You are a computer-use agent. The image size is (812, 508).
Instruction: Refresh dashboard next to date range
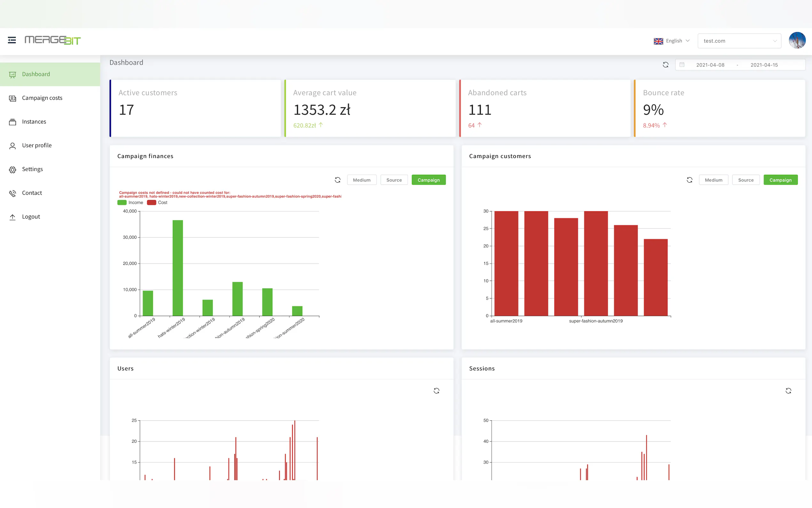click(x=665, y=65)
